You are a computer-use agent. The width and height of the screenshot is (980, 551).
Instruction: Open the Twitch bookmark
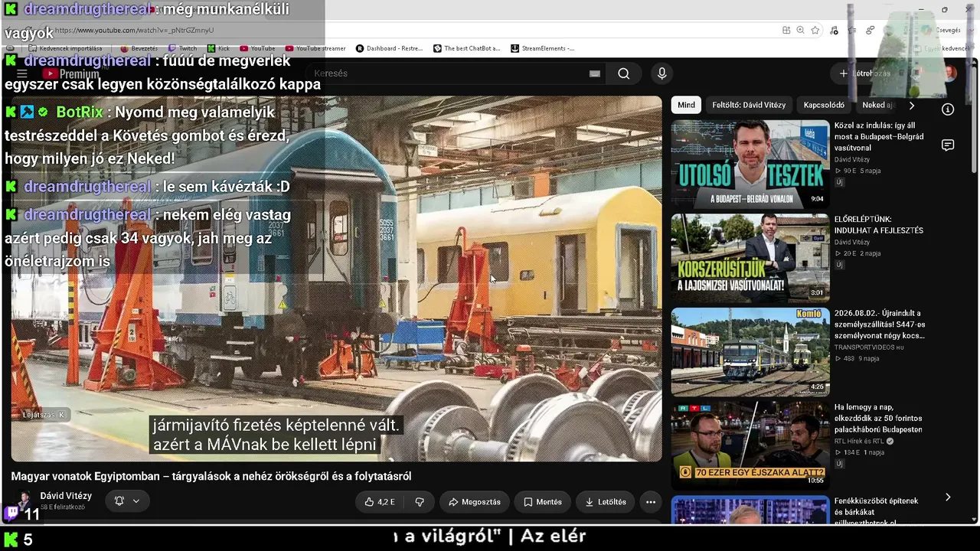coord(181,48)
